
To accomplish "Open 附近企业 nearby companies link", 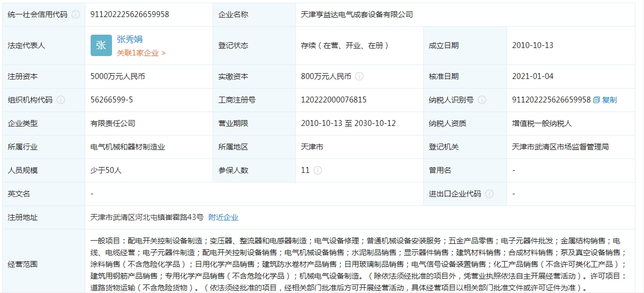I will pos(223,217).
